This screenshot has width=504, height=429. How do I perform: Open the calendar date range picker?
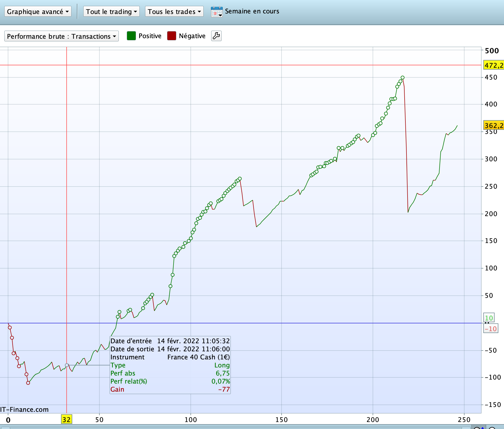(217, 12)
